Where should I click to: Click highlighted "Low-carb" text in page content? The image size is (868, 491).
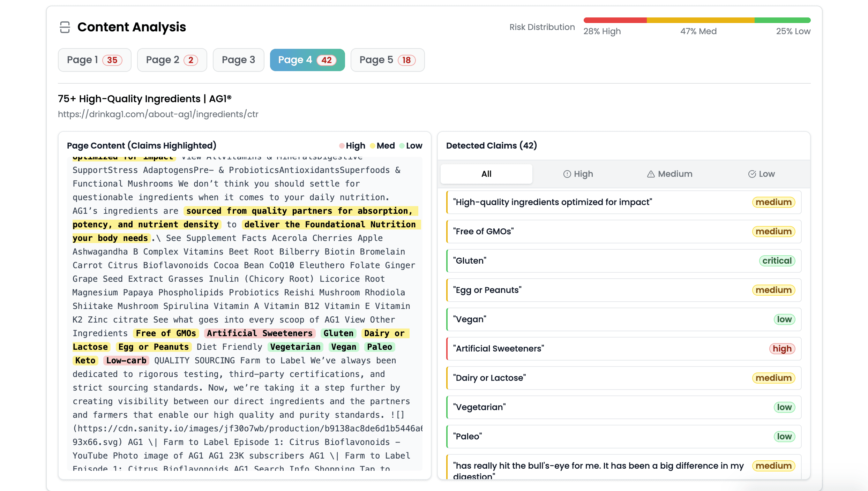coord(126,361)
